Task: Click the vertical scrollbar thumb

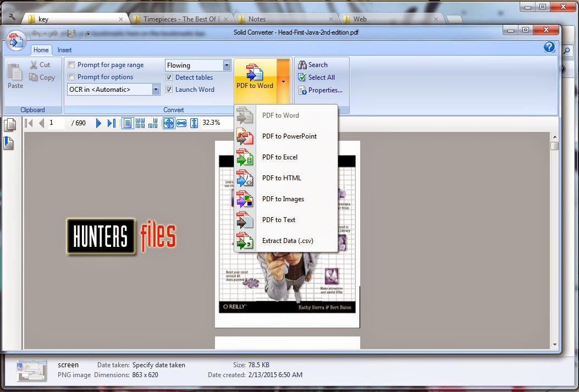Action: pos(554,146)
